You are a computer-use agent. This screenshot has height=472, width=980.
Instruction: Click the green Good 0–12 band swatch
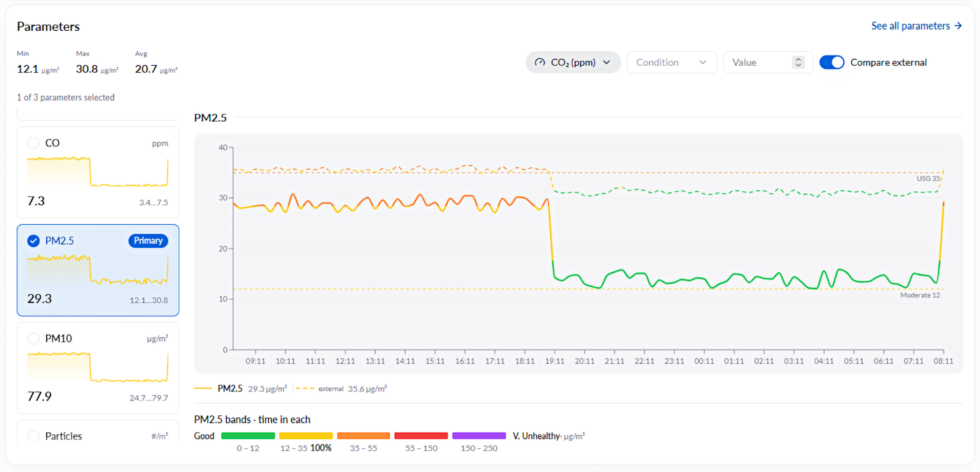tap(248, 436)
